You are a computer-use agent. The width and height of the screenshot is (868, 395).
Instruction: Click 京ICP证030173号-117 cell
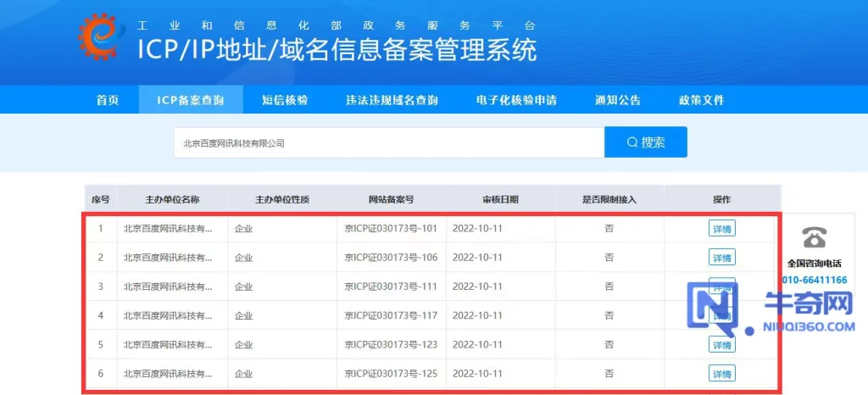click(x=391, y=315)
